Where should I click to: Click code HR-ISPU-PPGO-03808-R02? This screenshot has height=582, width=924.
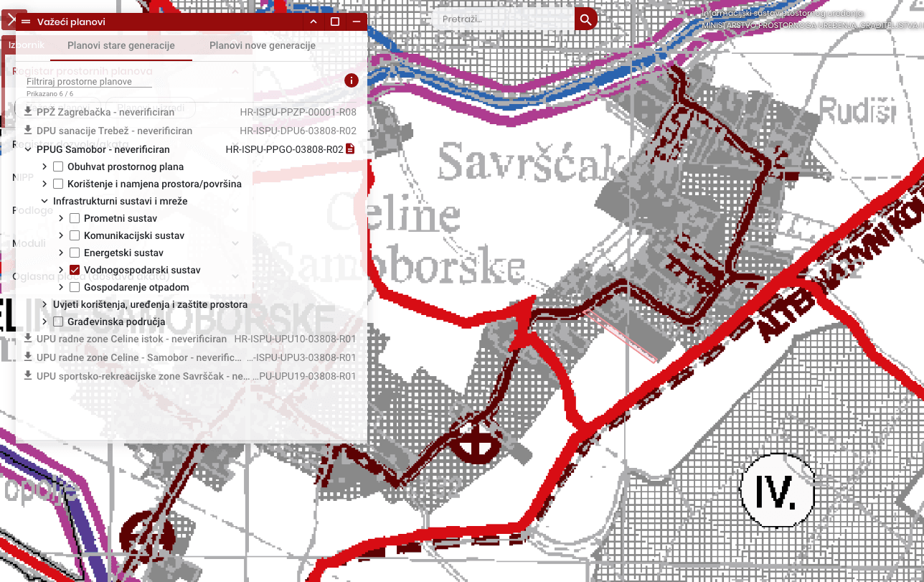click(285, 149)
